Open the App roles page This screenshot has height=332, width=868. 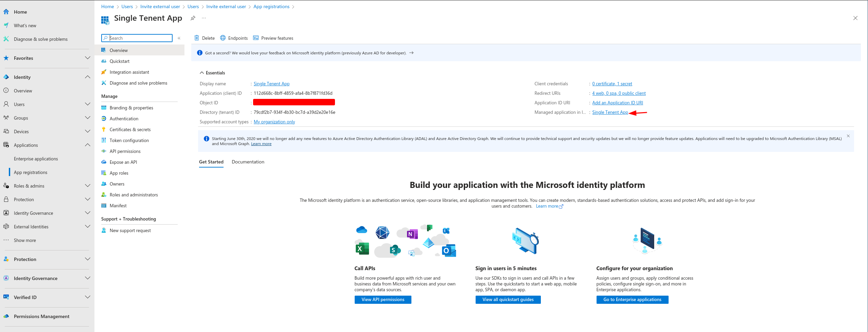(119, 173)
